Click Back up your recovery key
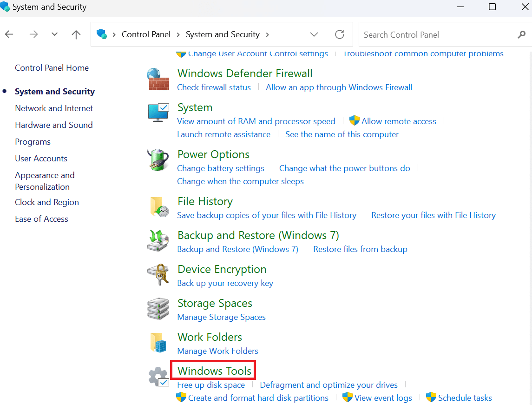 tap(225, 283)
